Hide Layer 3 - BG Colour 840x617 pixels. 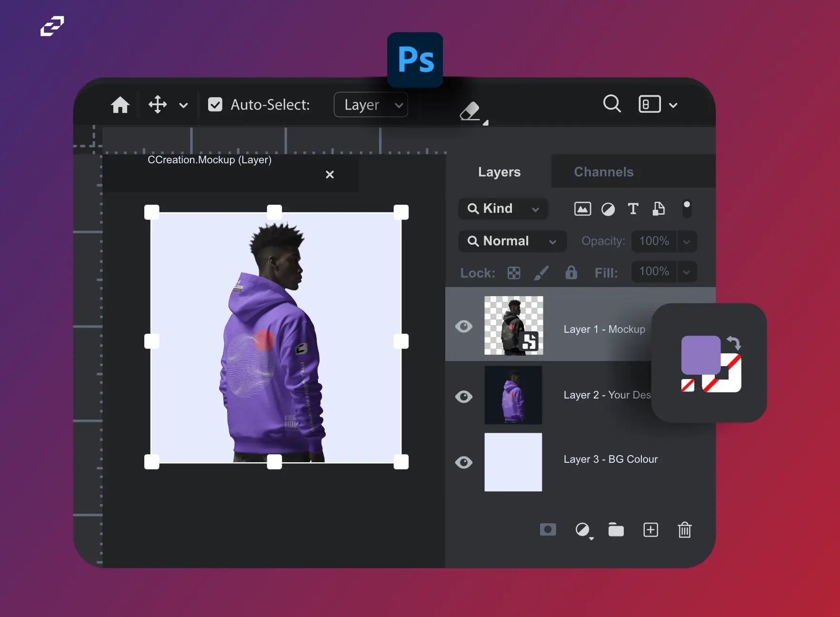(464, 462)
